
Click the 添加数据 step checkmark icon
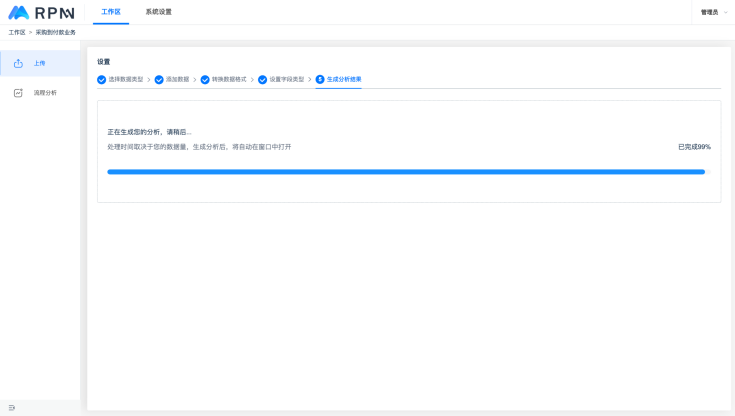159,79
